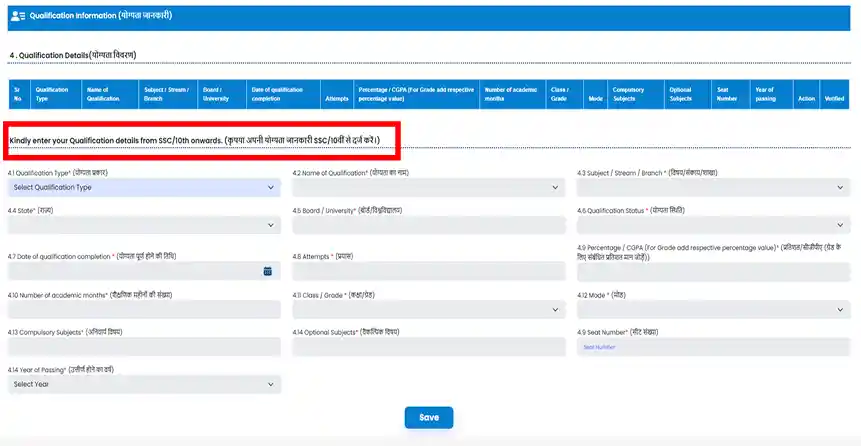Choose a State from the dropdown
This screenshot has height=446, width=861.
click(x=144, y=225)
